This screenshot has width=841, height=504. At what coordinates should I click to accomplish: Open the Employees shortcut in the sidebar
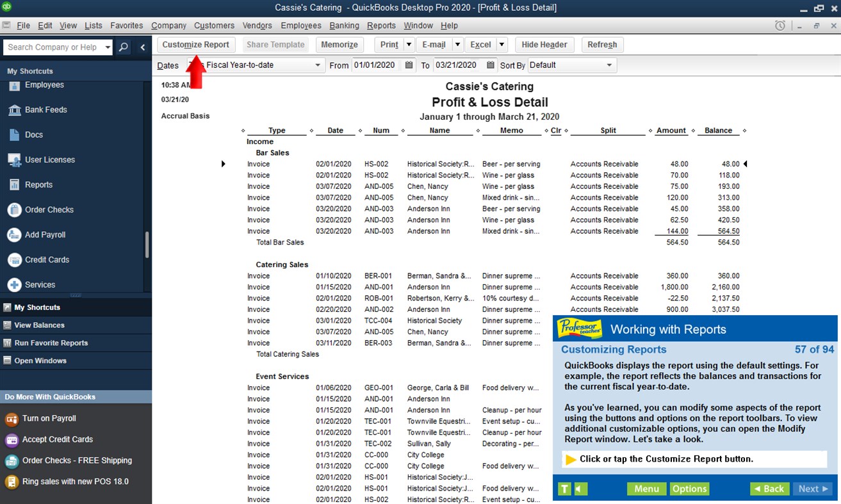(x=45, y=85)
